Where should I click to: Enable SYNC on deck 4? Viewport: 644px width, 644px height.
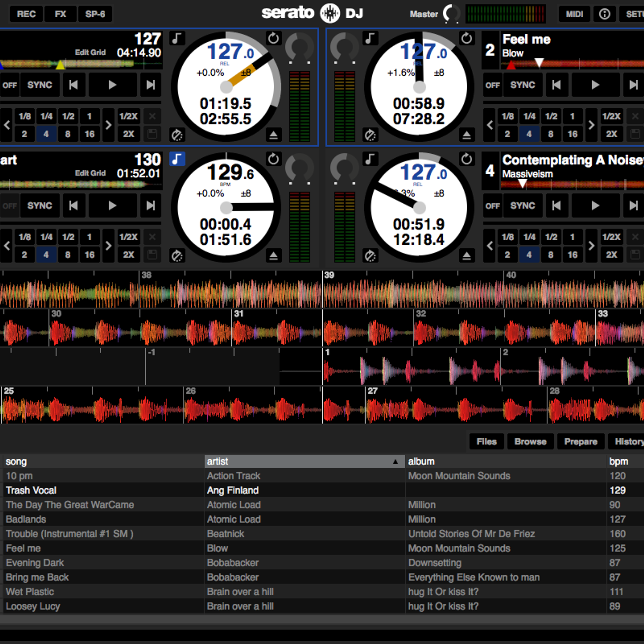[522, 206]
